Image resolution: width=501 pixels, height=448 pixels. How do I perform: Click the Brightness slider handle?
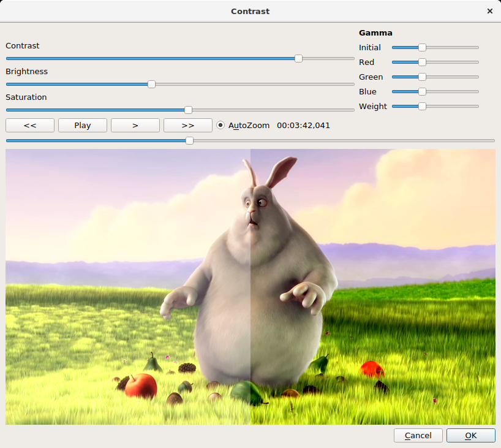152,85
